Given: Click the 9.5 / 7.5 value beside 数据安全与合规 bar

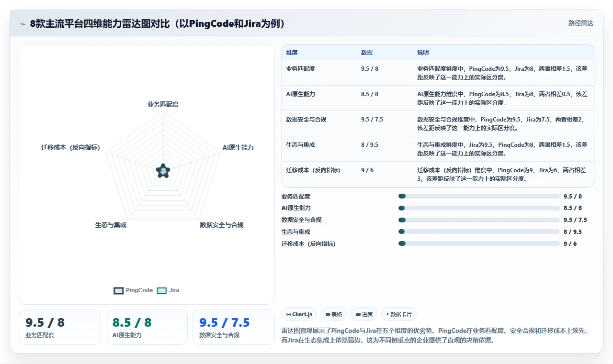Looking at the screenshot, I should [575, 220].
